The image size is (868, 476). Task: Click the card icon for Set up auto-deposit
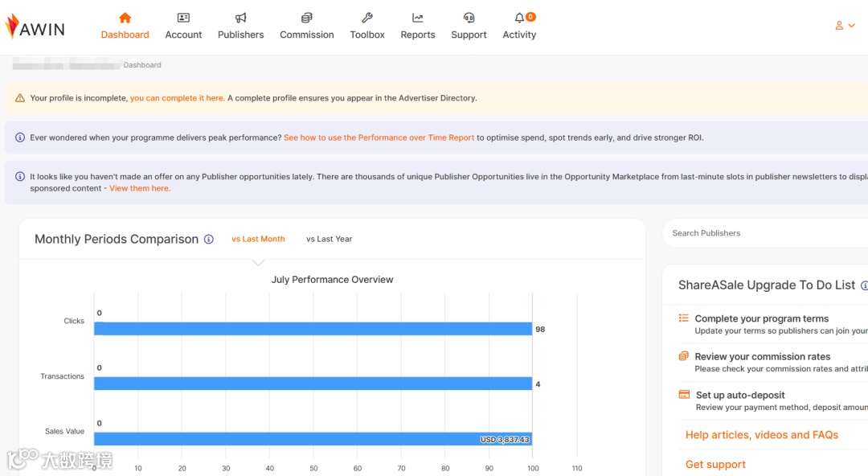click(684, 395)
